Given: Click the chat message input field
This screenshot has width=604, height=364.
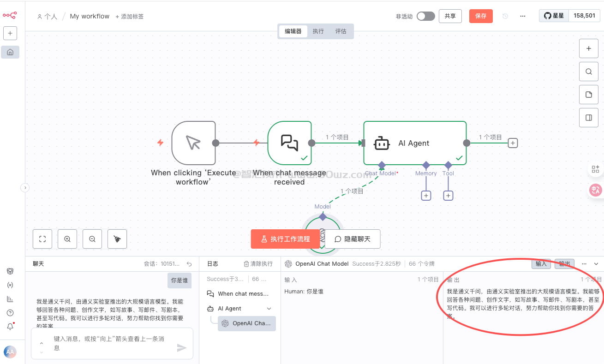Looking at the screenshot, I should point(108,343).
